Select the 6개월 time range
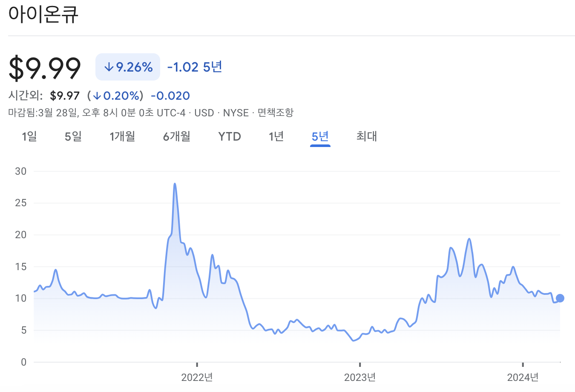 176,136
